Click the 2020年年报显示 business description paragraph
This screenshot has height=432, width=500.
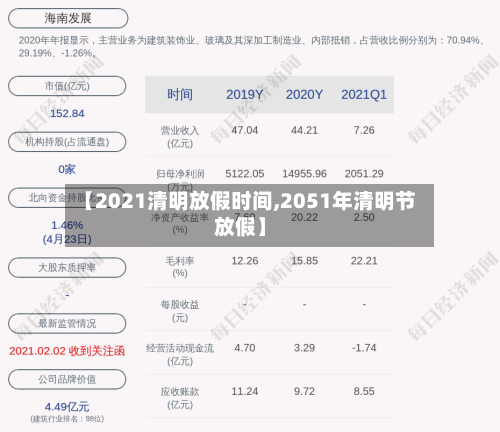(x=252, y=47)
